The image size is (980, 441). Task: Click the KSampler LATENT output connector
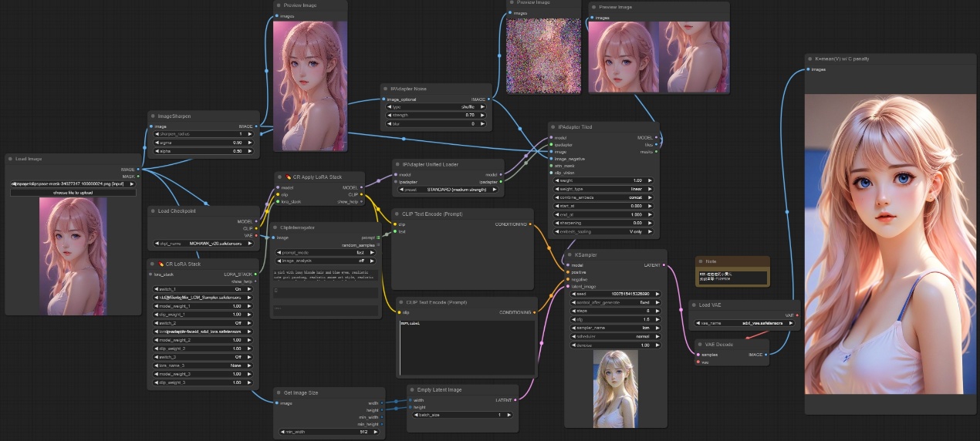click(663, 265)
